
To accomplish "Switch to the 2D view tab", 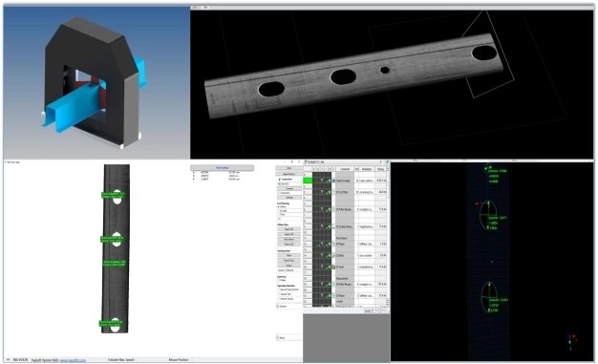I will pos(195,8).
